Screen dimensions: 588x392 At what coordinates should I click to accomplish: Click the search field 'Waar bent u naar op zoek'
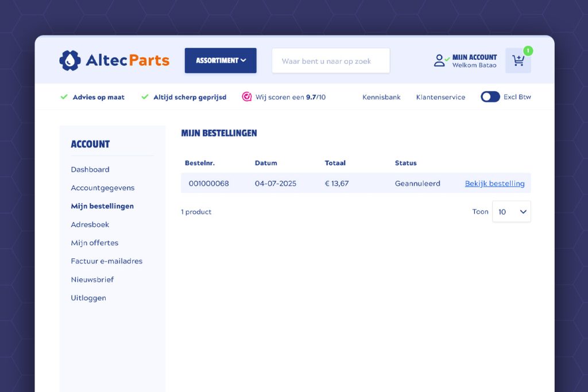(x=331, y=61)
